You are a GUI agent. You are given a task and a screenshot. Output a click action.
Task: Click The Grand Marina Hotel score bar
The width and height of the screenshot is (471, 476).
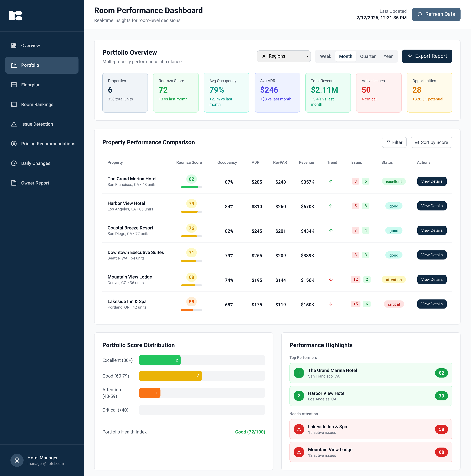(191, 187)
